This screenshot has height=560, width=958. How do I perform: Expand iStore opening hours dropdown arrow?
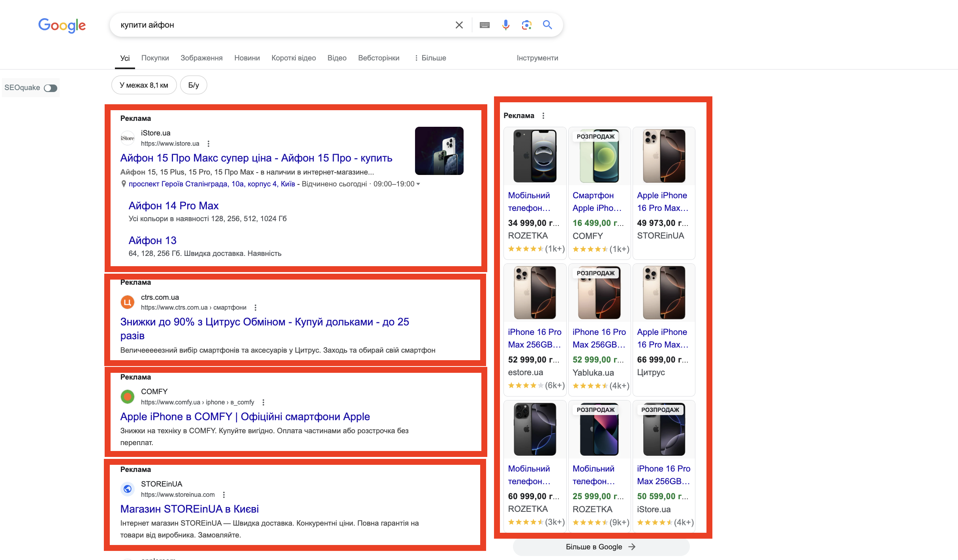(418, 184)
